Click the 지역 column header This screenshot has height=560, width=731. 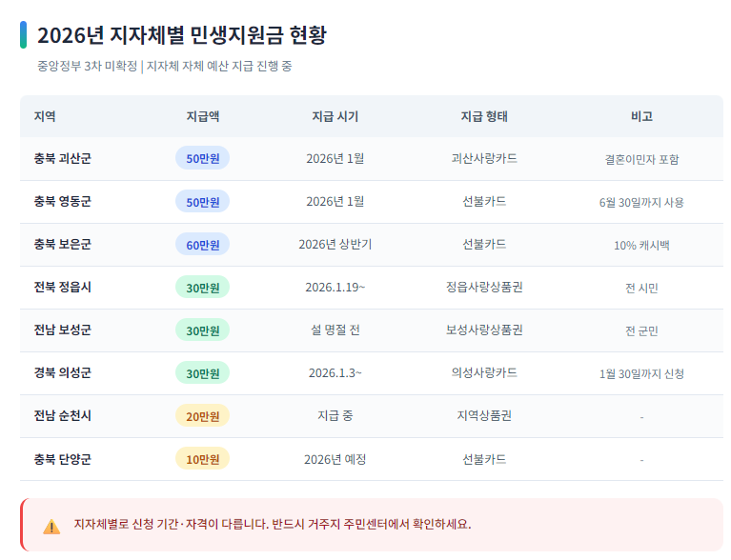(45, 116)
